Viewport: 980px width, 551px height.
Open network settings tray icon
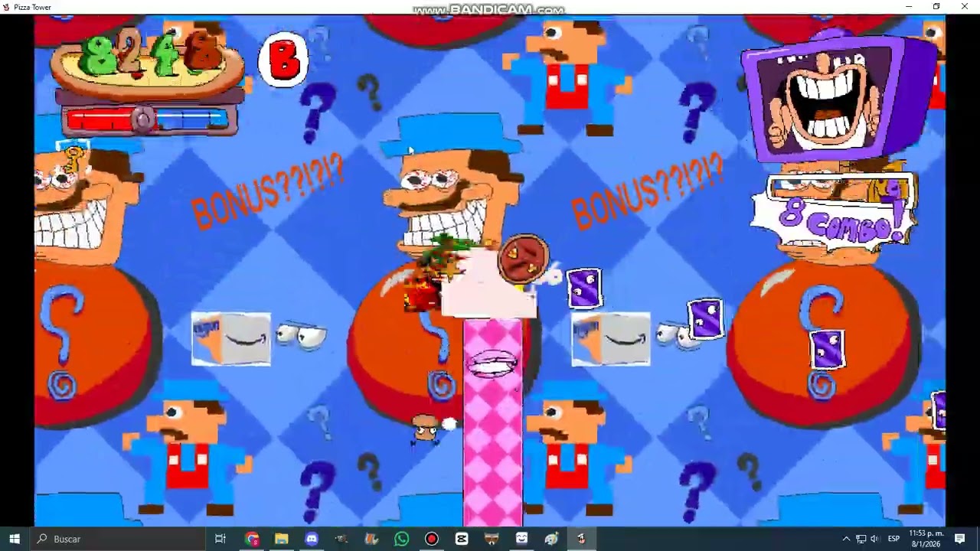pos(861,539)
